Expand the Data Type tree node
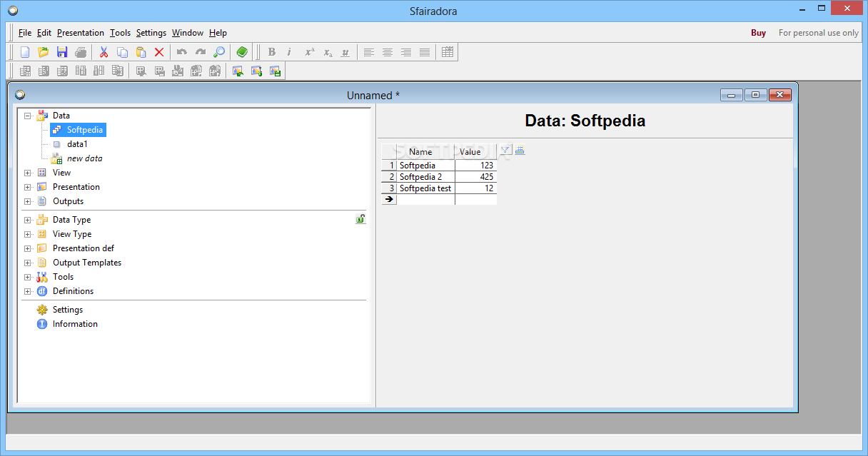The height and width of the screenshot is (456, 868). [x=28, y=220]
